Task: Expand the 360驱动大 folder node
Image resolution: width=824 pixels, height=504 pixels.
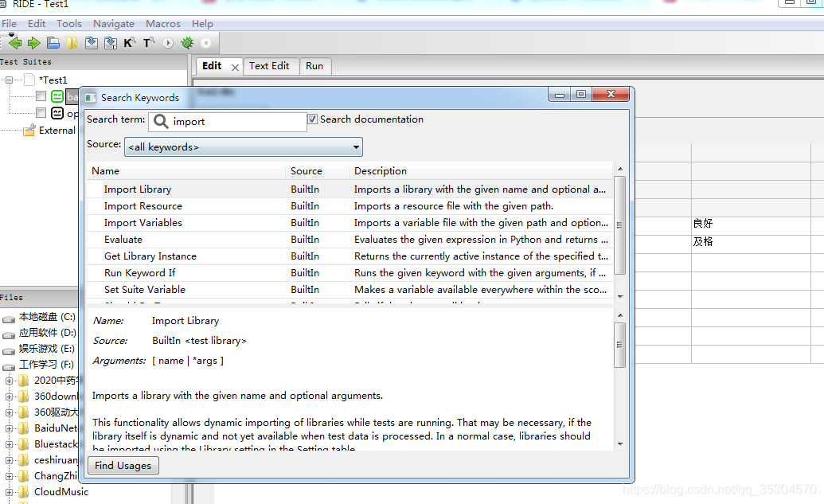Action: [9, 412]
